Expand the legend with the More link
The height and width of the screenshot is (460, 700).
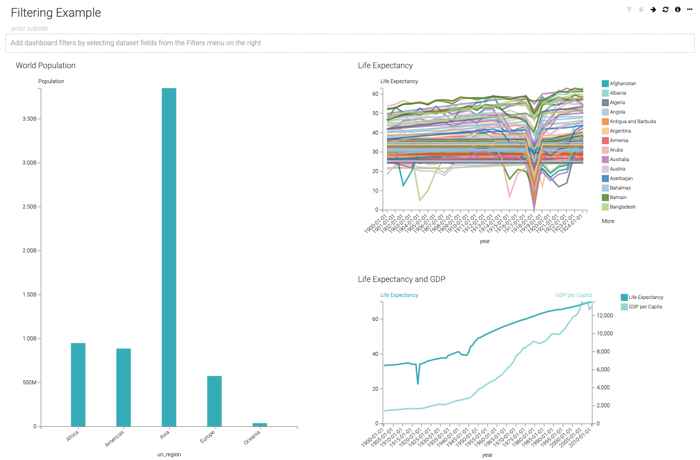pos(608,221)
